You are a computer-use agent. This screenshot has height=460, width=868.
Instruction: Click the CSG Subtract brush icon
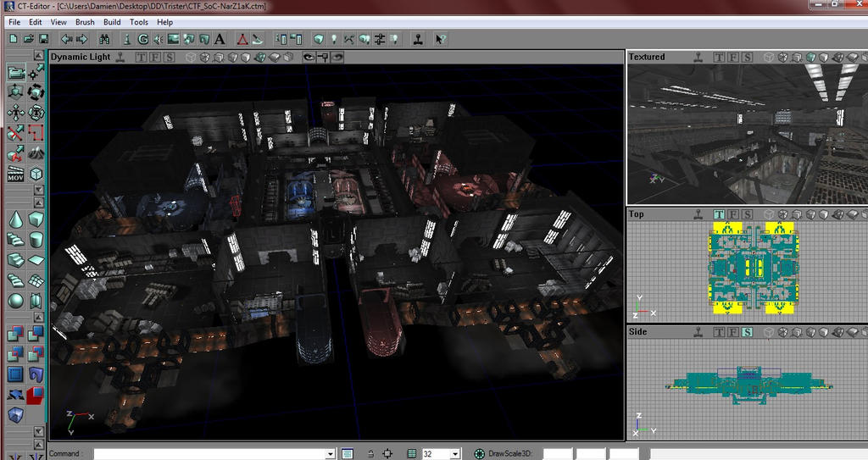(36, 333)
